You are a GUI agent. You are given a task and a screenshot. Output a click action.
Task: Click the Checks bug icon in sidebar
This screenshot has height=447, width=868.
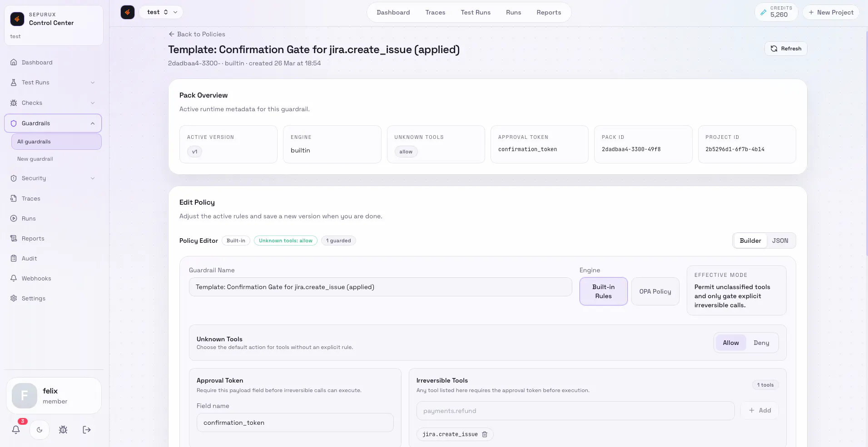tap(14, 103)
